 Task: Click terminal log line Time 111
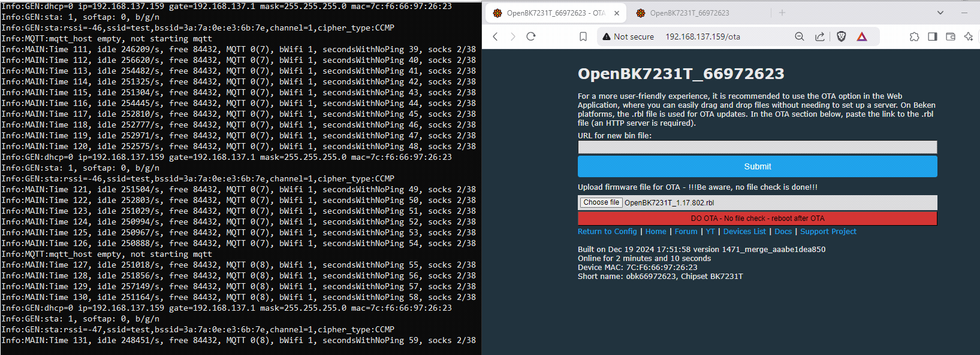pyautogui.click(x=239, y=49)
